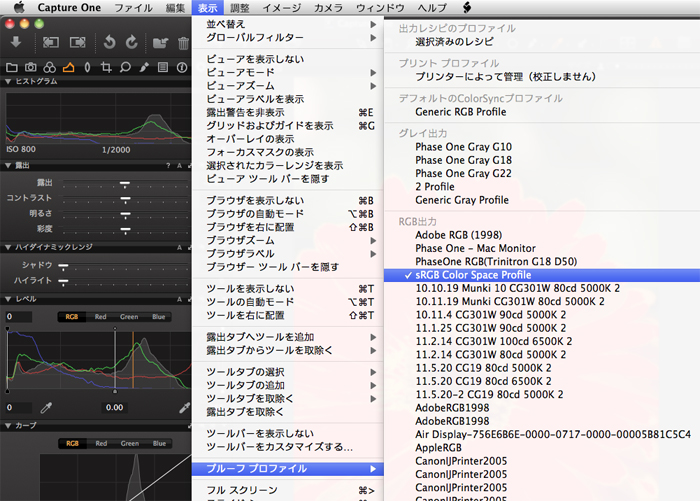Screen dimensions: 700x501
Task: Toggle グリッドおよびガイドを表示 menu entry
Action: tap(288, 126)
